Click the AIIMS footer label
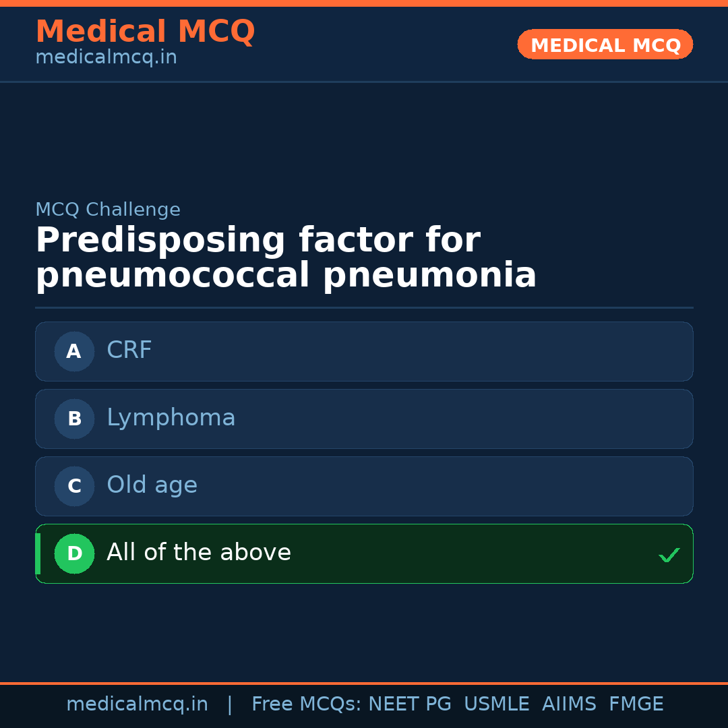Viewport: 728px width, 728px height. point(569,704)
